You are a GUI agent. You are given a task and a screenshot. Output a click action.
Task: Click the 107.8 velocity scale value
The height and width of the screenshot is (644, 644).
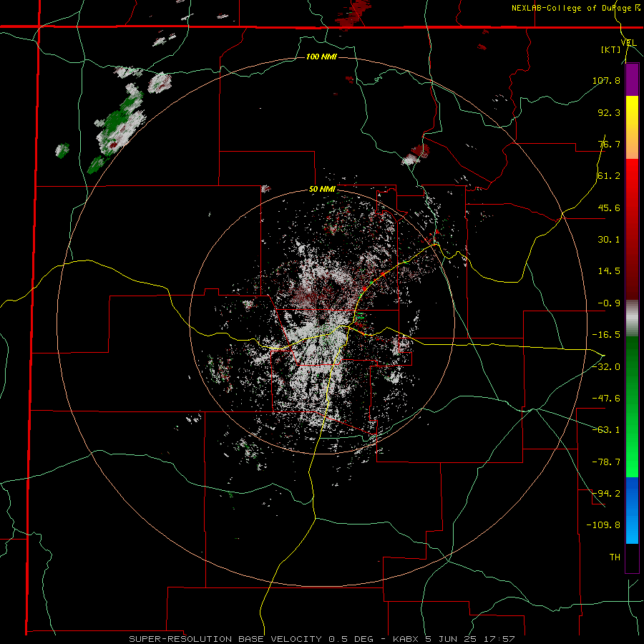tap(606, 80)
